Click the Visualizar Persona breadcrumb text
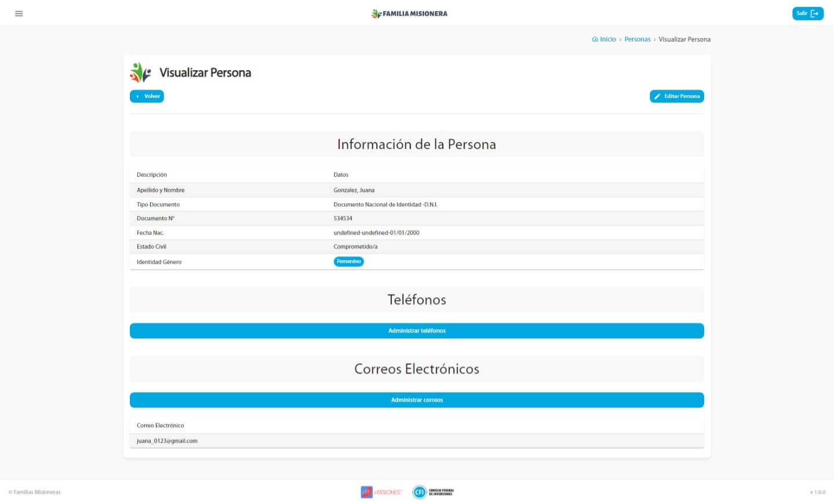Screen dimensions: 834x504 684,39
